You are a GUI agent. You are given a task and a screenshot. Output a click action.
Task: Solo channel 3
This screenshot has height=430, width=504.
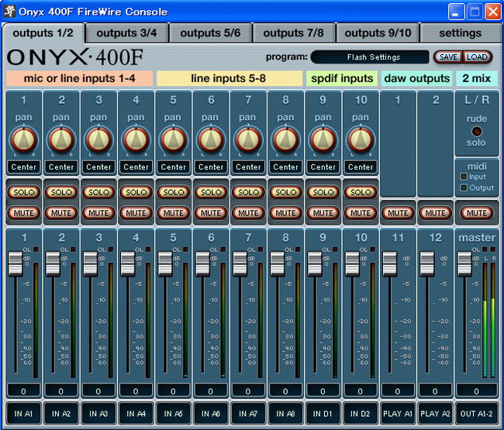pyautogui.click(x=98, y=192)
